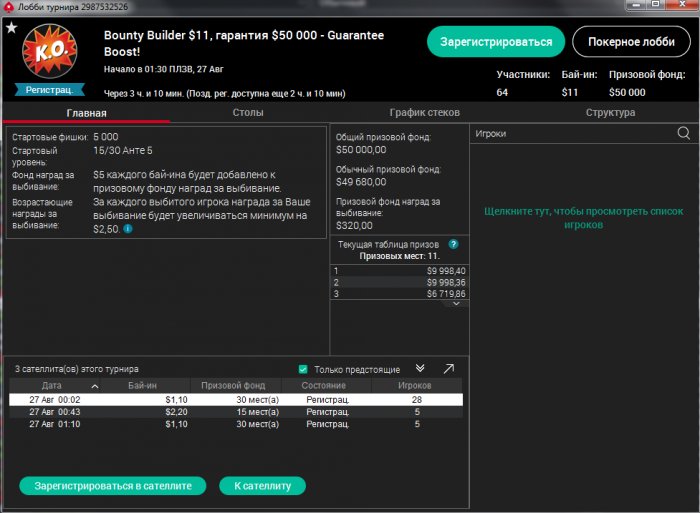This screenshot has width=700, height=513.
Task: Click the 'Зарегистрироваться' button
Action: [496, 42]
